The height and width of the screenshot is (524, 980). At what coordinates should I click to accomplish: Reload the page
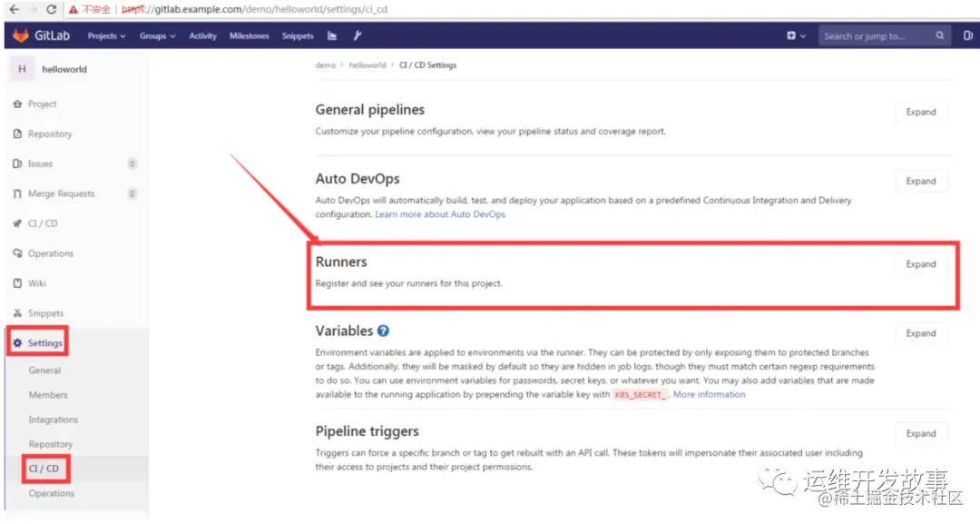[51, 9]
